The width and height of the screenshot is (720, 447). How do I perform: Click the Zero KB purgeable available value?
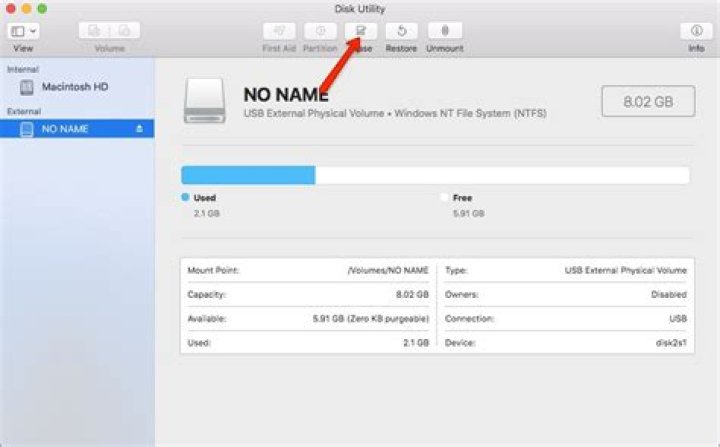pos(371,318)
